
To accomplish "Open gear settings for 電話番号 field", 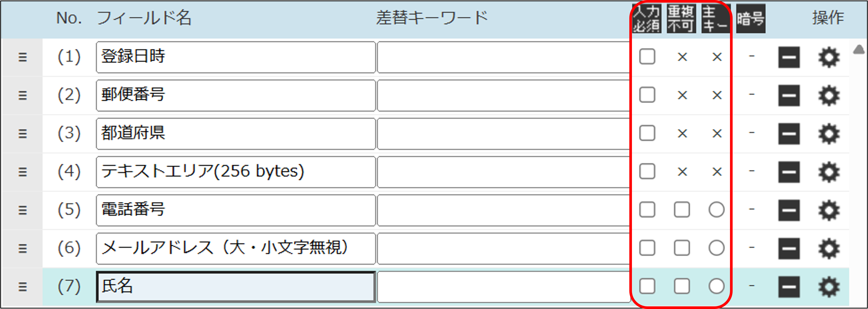I will pos(829,210).
